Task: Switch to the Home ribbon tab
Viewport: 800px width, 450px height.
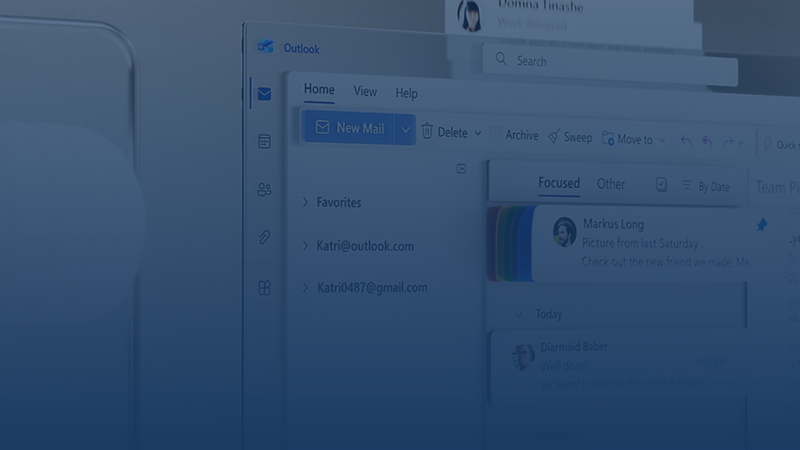Action: click(319, 90)
